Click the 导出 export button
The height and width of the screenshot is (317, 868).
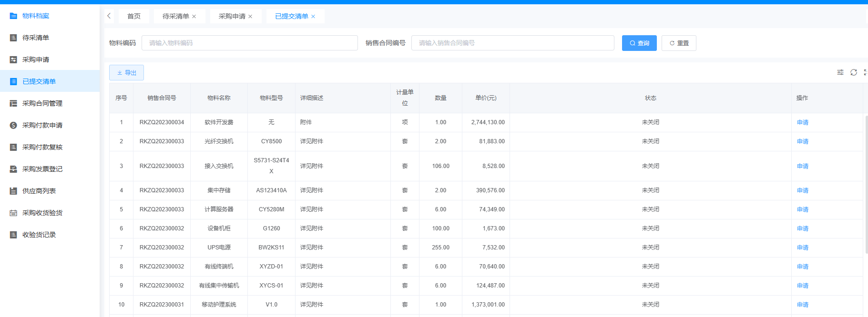point(126,73)
